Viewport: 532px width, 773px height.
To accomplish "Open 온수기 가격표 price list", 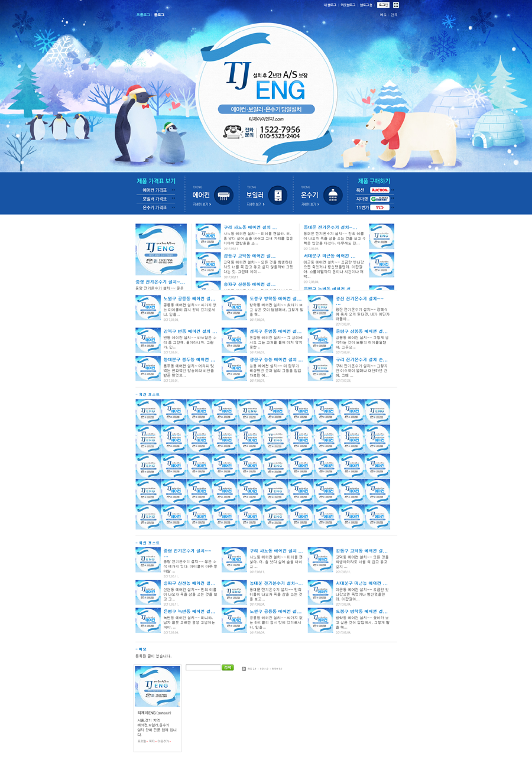I will [x=155, y=207].
